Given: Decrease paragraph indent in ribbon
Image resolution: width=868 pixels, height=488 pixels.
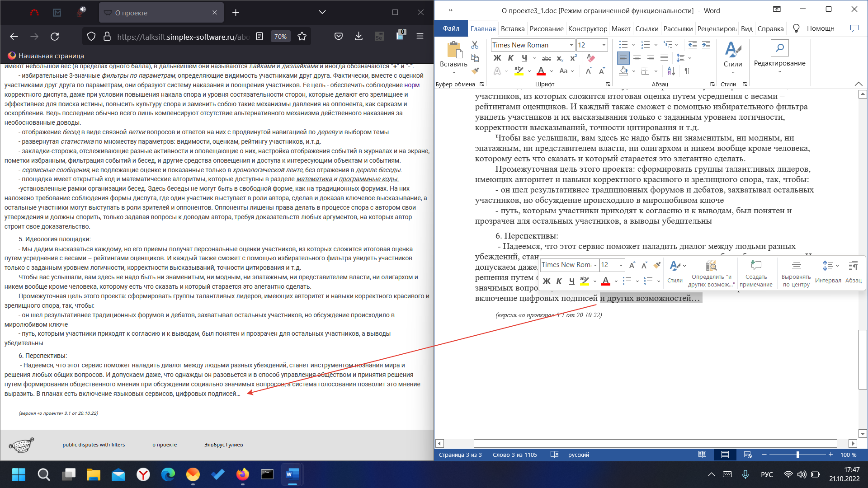Looking at the screenshot, I should 692,45.
